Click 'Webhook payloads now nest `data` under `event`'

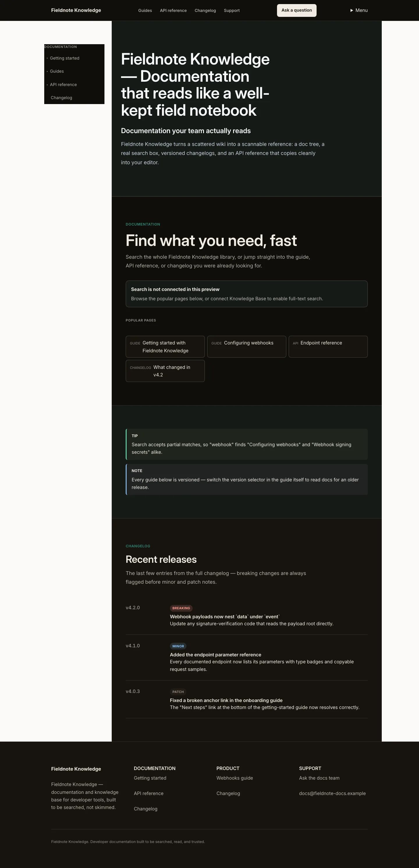[225, 617]
